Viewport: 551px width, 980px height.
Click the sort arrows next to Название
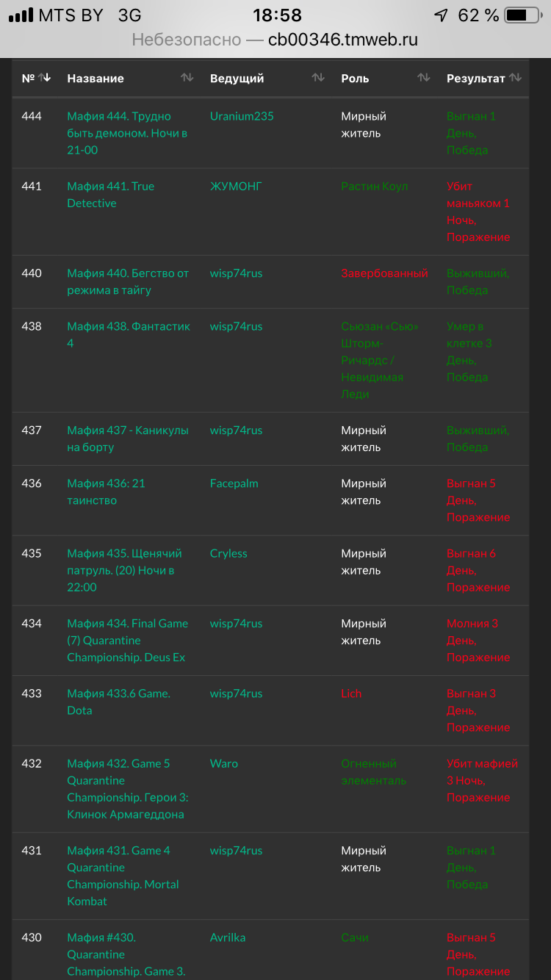point(187,78)
